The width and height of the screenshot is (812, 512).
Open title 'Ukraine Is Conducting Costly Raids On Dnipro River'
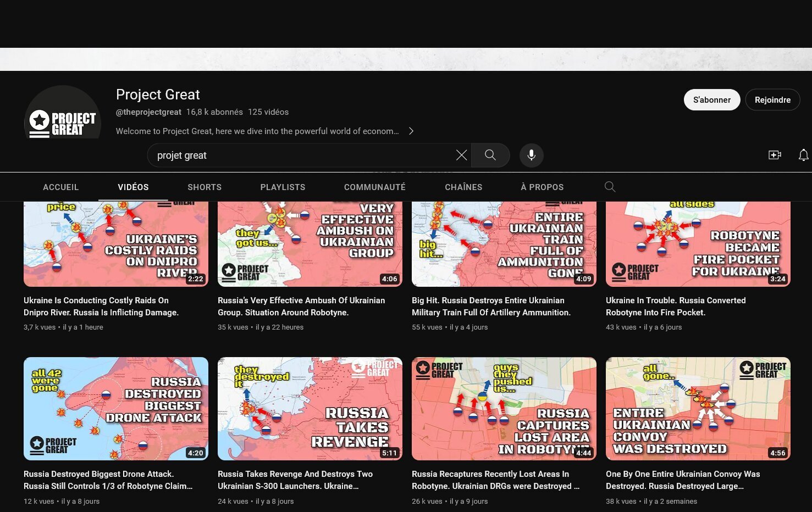click(101, 307)
